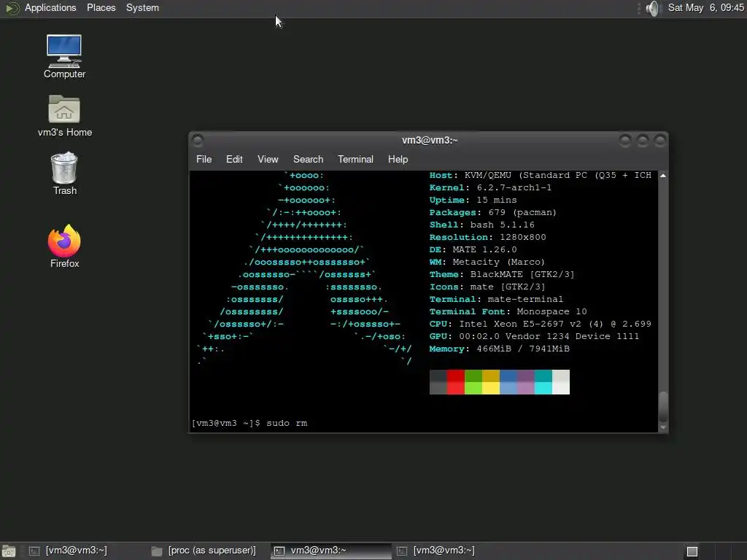
Task: Click the show desktop icon in bottom panel
Action: [x=9, y=551]
